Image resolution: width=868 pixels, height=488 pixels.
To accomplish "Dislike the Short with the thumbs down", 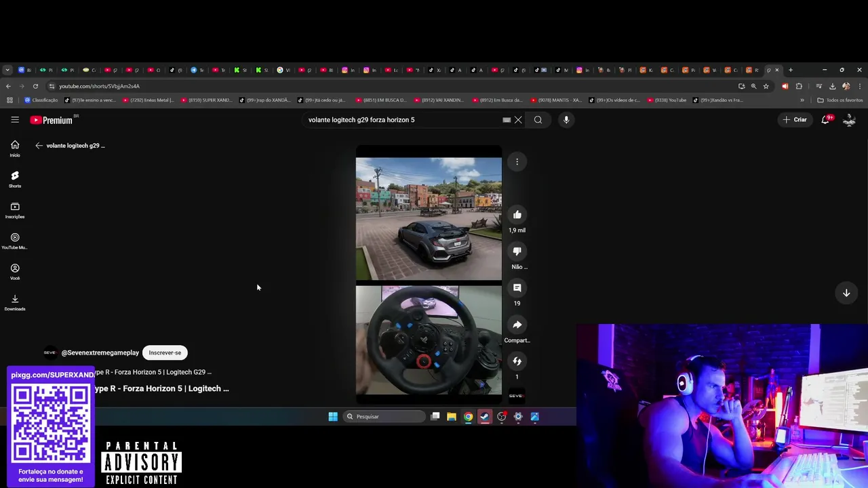I will click(517, 251).
